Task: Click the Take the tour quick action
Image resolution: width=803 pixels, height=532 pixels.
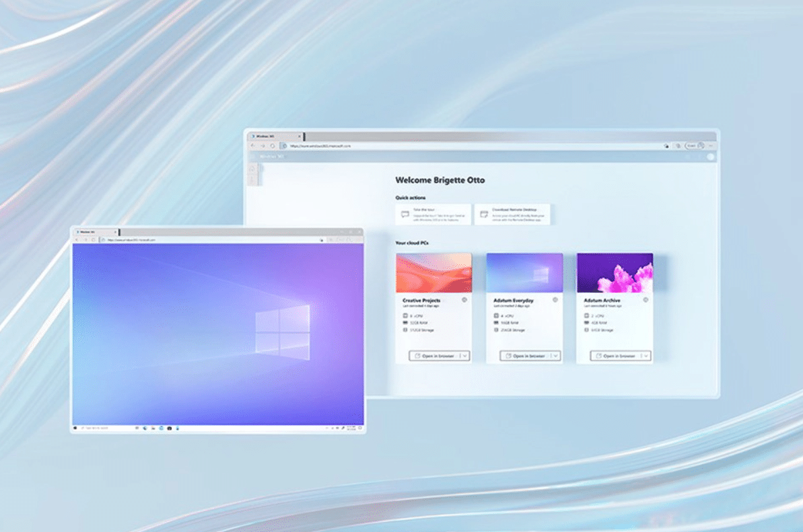Action: coord(433,215)
